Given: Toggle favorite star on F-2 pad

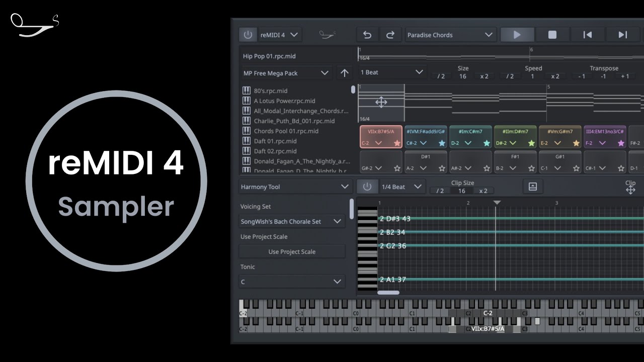Looking at the screenshot, I should coord(621,143).
